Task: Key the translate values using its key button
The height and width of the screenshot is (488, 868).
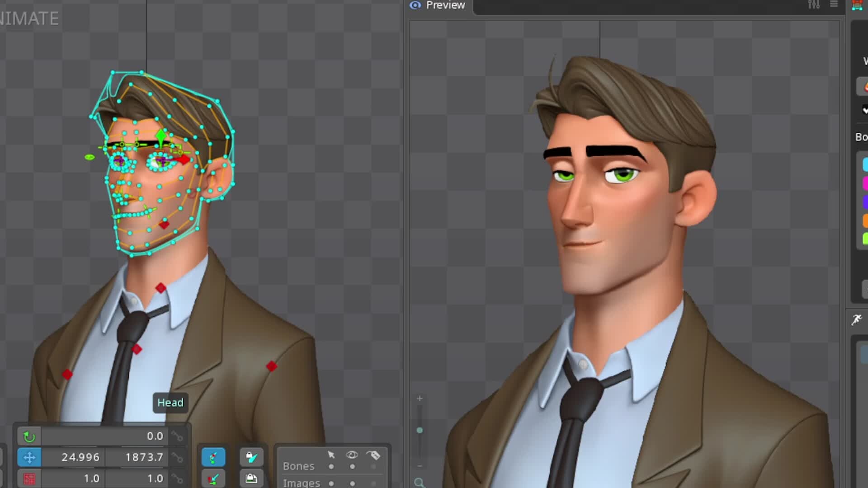Action: [177, 457]
